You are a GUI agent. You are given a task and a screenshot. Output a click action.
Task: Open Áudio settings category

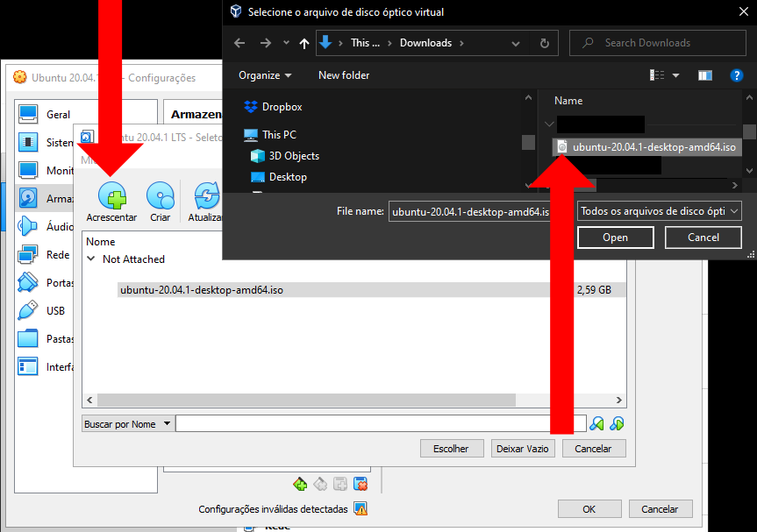(45, 226)
